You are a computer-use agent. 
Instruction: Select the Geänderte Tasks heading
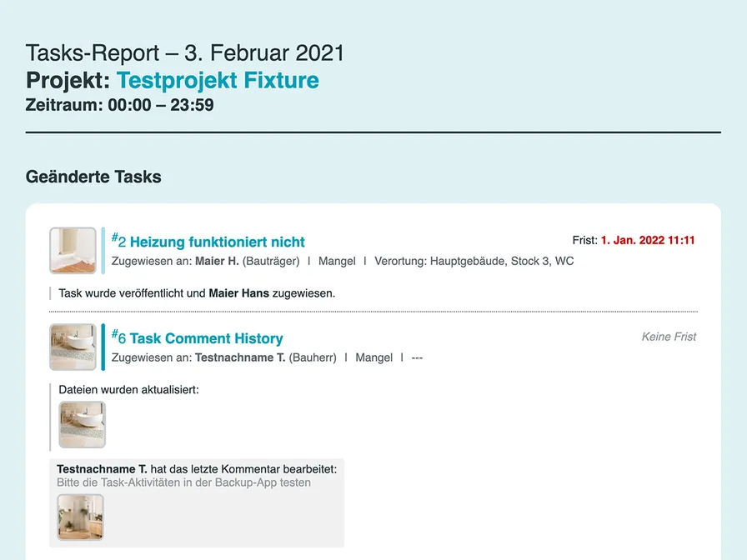[93, 177]
